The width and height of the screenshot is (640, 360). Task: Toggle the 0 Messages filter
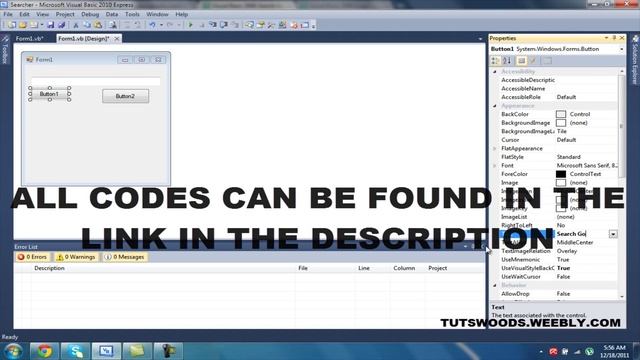124,257
